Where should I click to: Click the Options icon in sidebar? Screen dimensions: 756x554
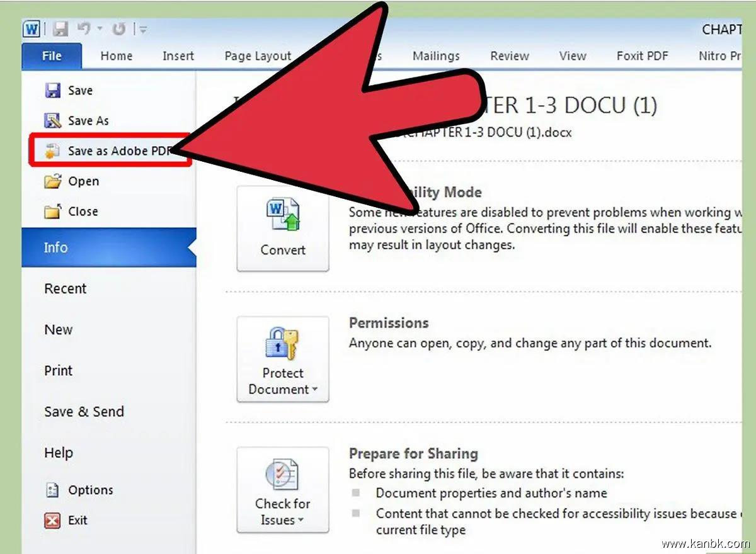point(53,490)
